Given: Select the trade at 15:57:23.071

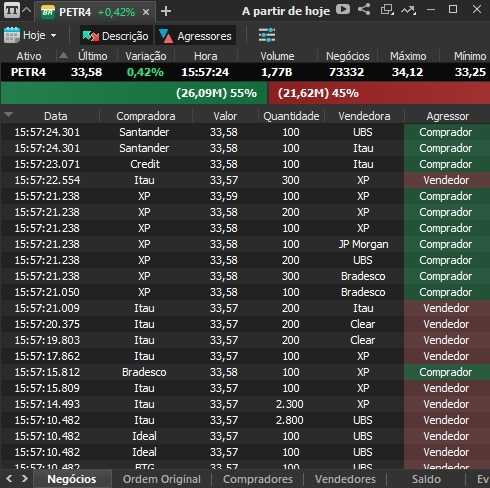Looking at the screenshot, I should point(245,164).
